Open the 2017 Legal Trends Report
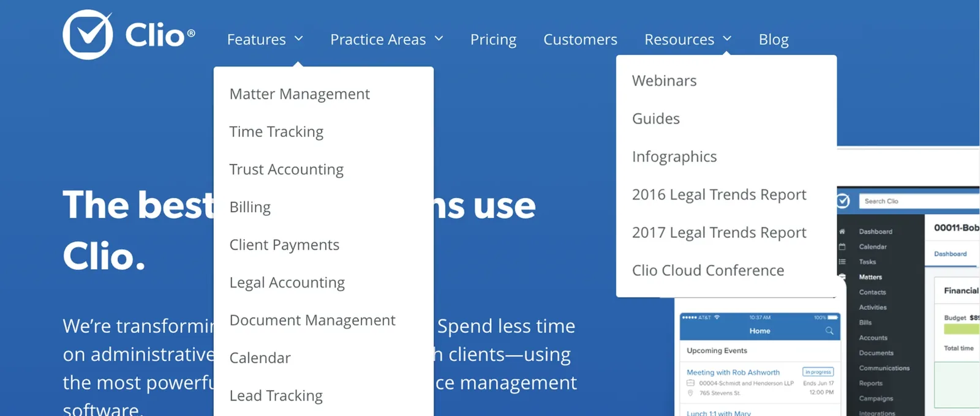The height and width of the screenshot is (416, 980). (x=719, y=232)
